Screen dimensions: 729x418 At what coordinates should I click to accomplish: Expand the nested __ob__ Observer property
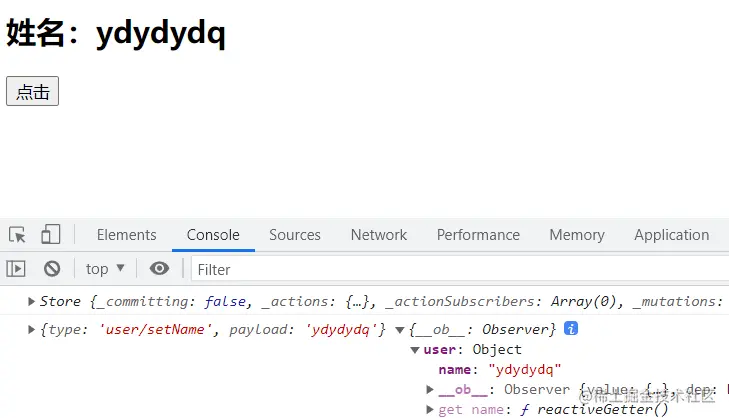pyautogui.click(x=430, y=389)
